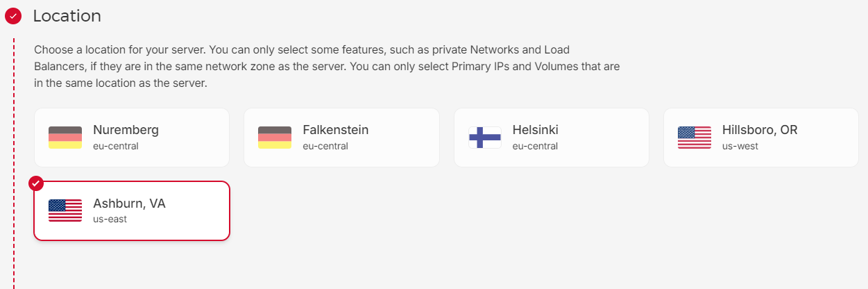868x289 pixels.
Task: Click the German flag beside Nuremberg
Action: click(x=65, y=138)
